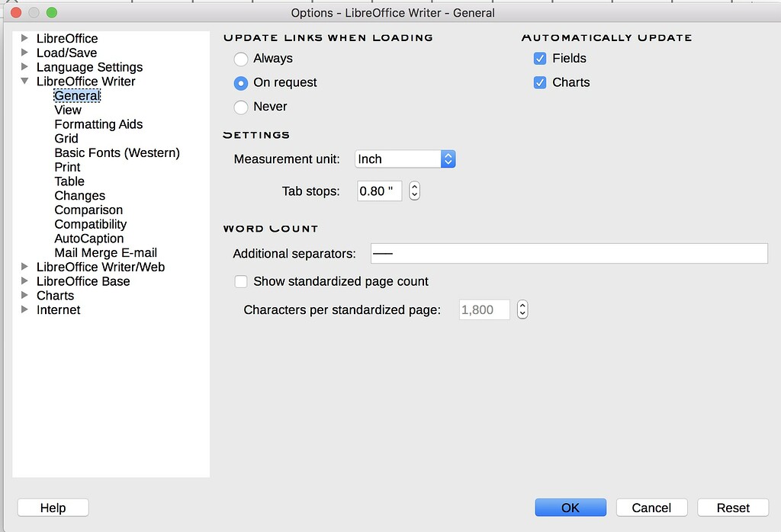Viewport: 781px width, 532px height.
Task: Collapse the LibreOffice Writer node
Action: coord(24,81)
